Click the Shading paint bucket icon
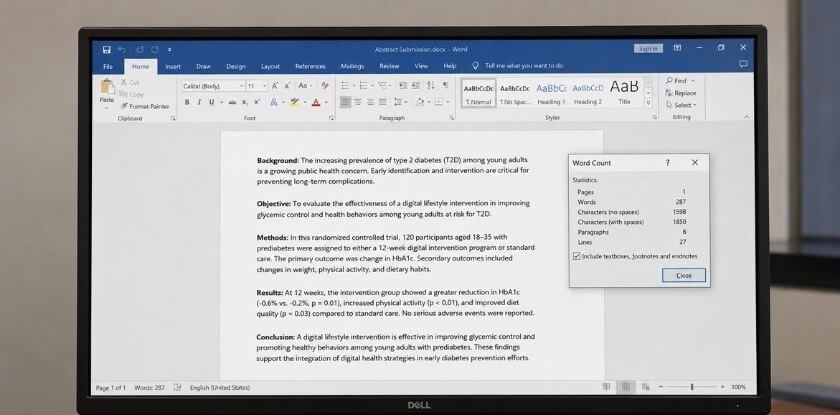Image resolution: width=840 pixels, height=415 pixels. [419, 102]
